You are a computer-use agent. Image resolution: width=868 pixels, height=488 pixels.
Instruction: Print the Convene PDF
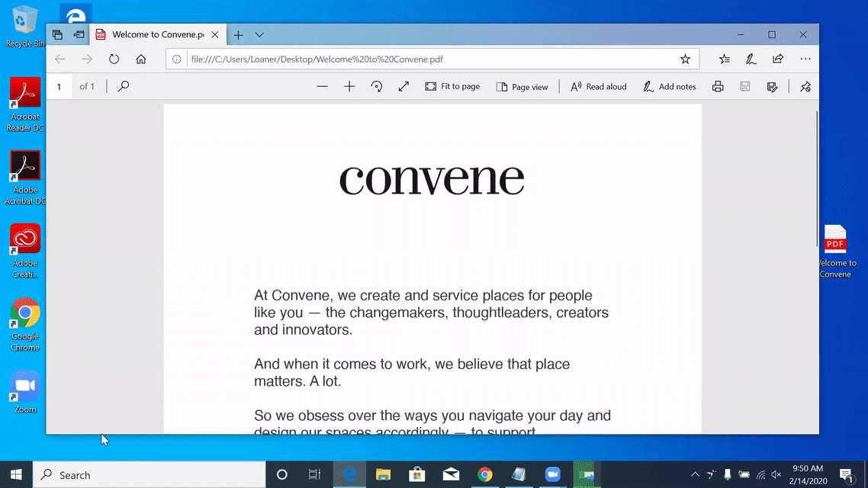718,86
